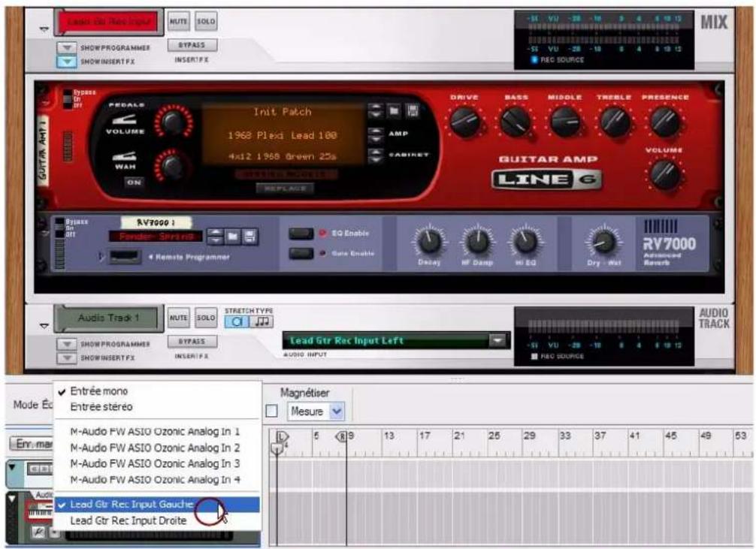Click the right loop locator R marker

(341, 436)
